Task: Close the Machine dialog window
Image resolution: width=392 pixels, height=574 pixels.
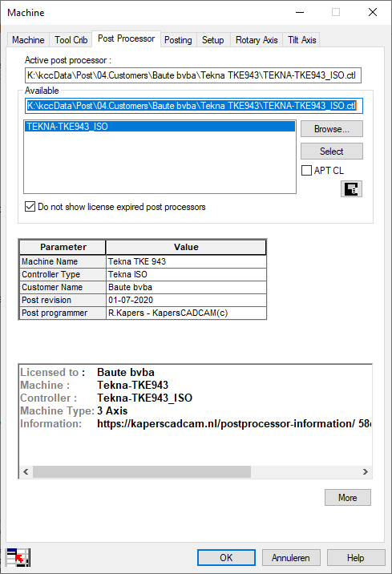Action: 373,12
